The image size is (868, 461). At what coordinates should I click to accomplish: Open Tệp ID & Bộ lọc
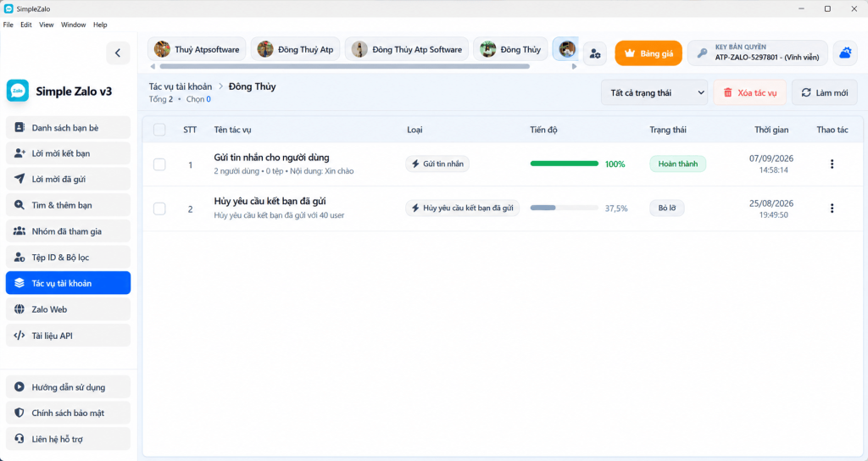click(x=68, y=258)
